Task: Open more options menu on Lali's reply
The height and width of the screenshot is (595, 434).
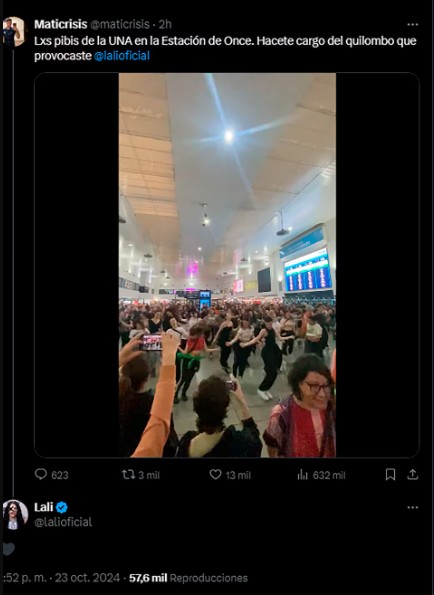Action: [412, 508]
